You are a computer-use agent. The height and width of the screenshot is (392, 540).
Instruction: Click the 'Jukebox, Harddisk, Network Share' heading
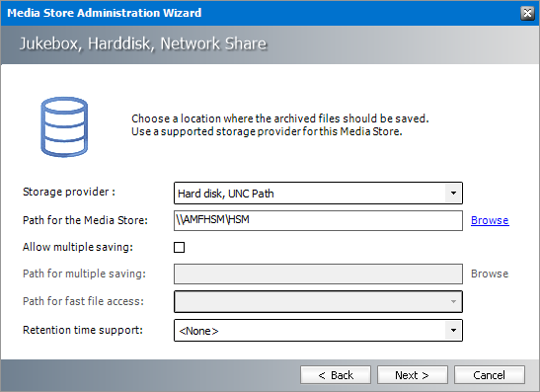(143, 43)
